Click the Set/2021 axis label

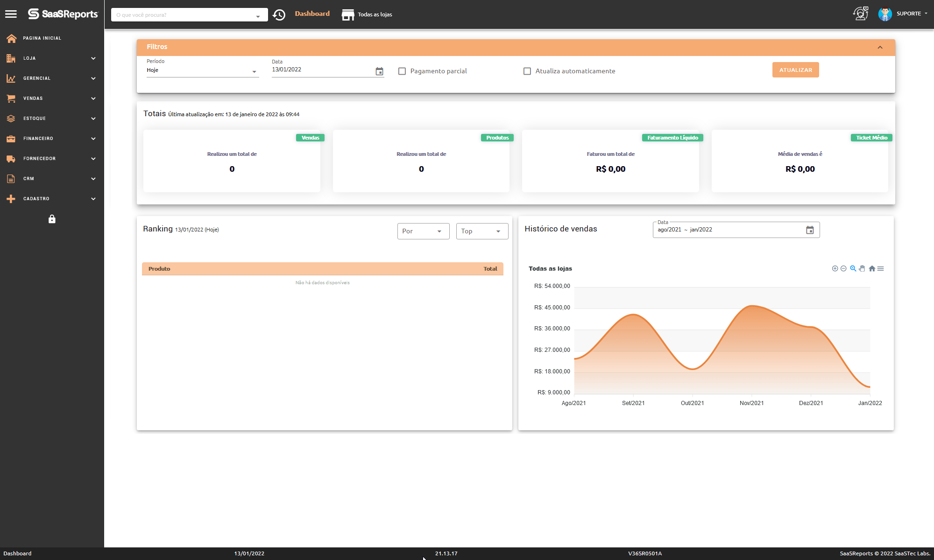pyautogui.click(x=633, y=403)
